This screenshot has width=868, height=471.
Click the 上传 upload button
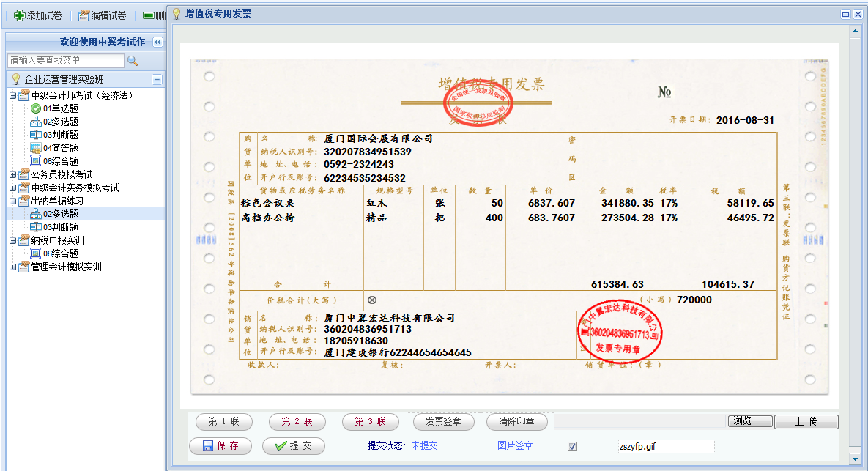806,422
